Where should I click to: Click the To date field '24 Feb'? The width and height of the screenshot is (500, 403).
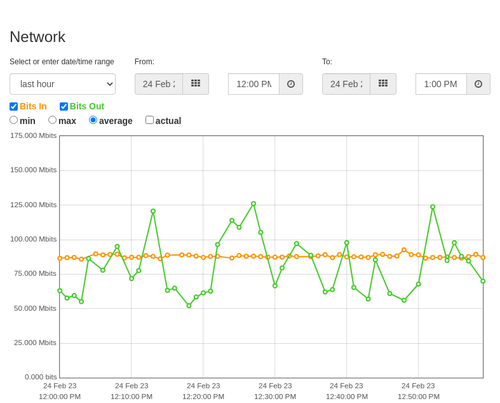[346, 84]
